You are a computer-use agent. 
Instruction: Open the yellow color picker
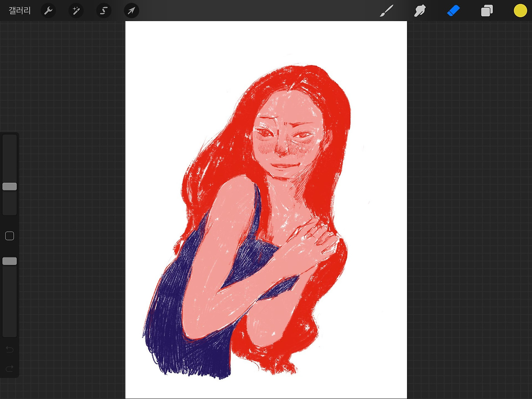[520, 11]
